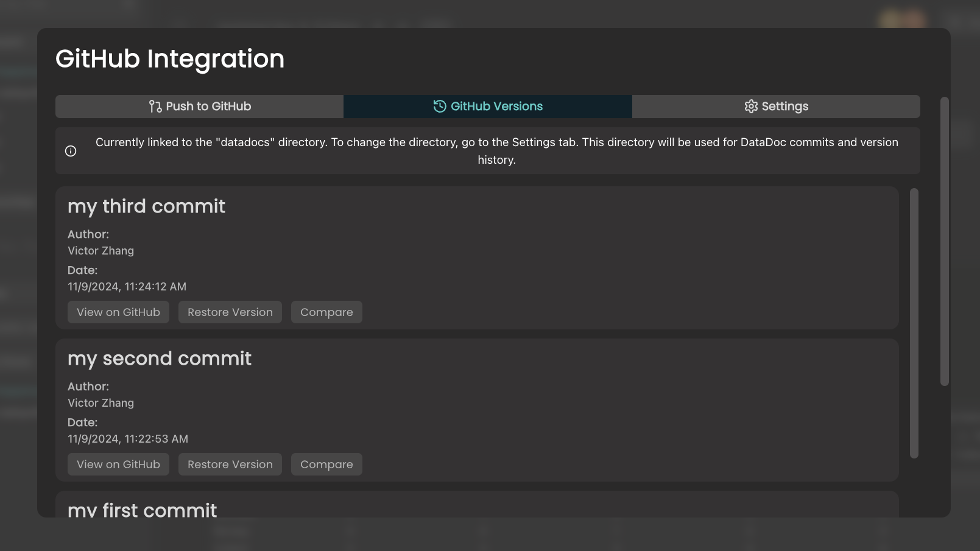
Task: Click date 11/9/2024, 11:22:53 AM
Action: [128, 439]
